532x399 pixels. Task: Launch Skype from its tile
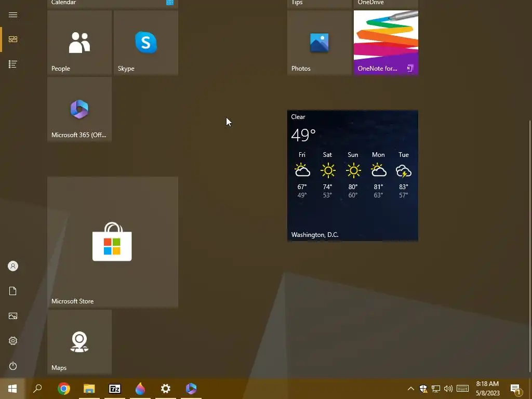146,43
